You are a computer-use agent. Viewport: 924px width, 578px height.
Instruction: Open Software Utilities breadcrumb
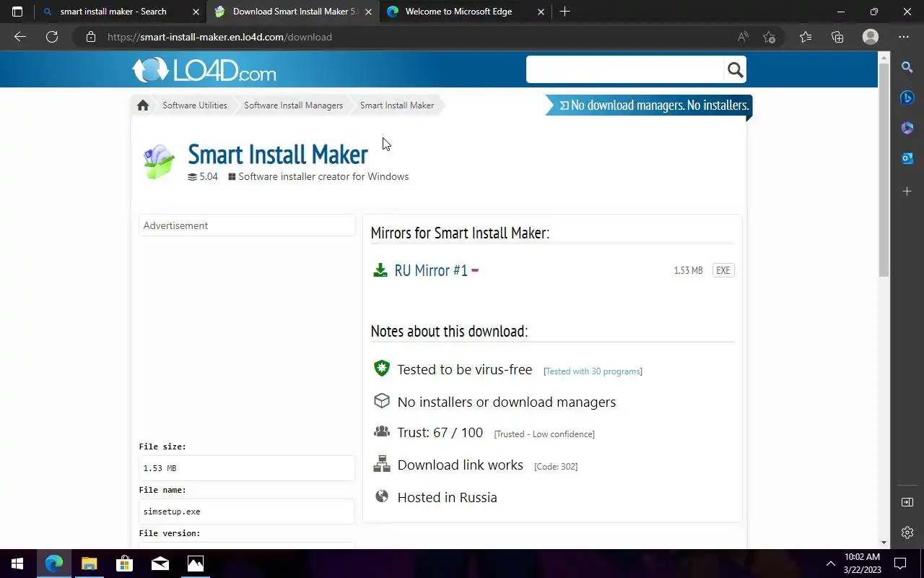coord(195,105)
